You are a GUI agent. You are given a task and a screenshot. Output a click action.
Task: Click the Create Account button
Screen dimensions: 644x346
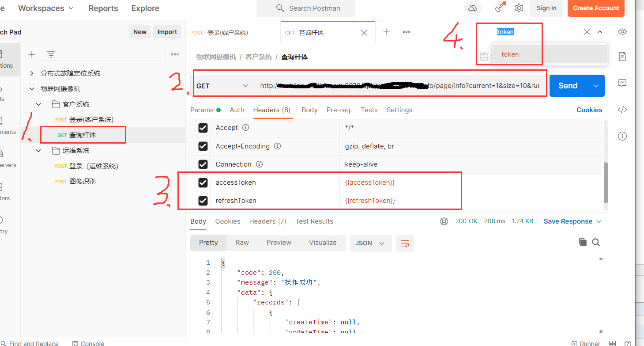[x=596, y=8]
